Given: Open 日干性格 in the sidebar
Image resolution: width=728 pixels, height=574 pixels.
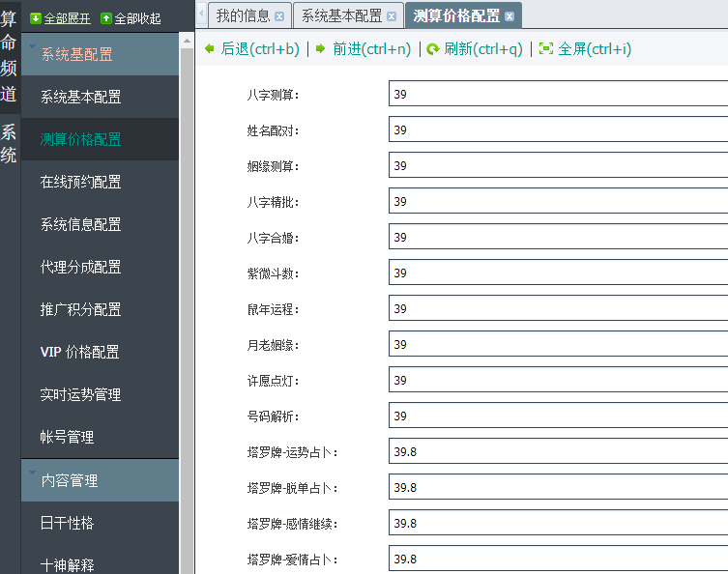Looking at the screenshot, I should click(100, 523).
